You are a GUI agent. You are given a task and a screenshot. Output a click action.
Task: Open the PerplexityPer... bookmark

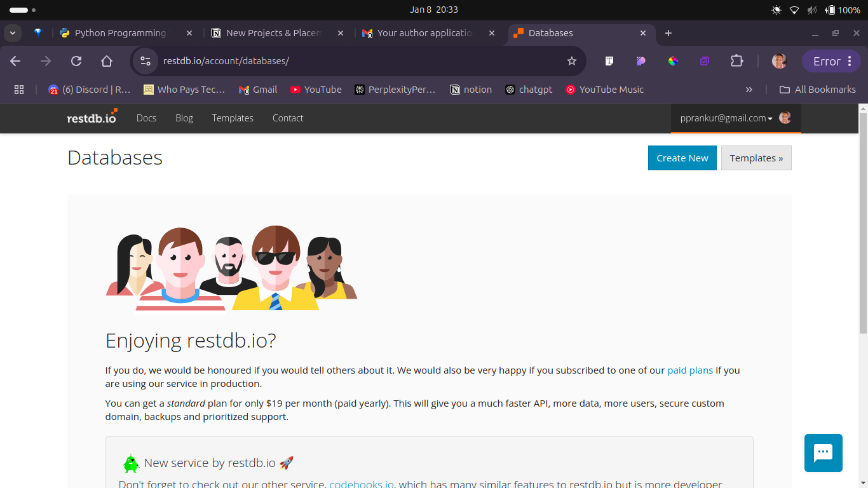395,90
